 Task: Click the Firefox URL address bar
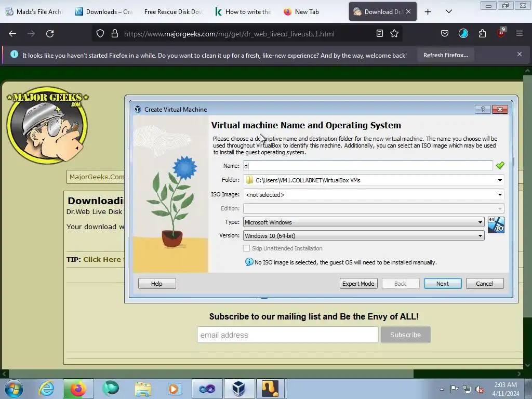point(229,34)
